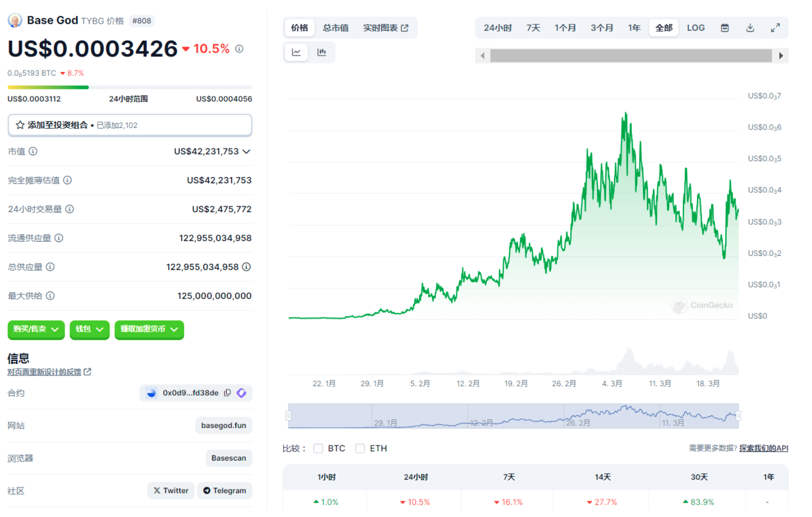
Task: Toggle LOG scale on the chart
Action: click(695, 28)
